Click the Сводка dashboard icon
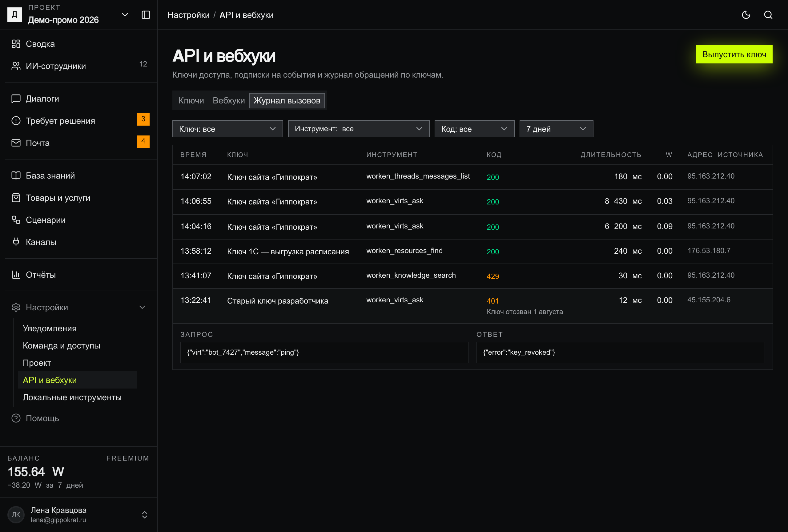This screenshot has width=788, height=532. [16, 44]
